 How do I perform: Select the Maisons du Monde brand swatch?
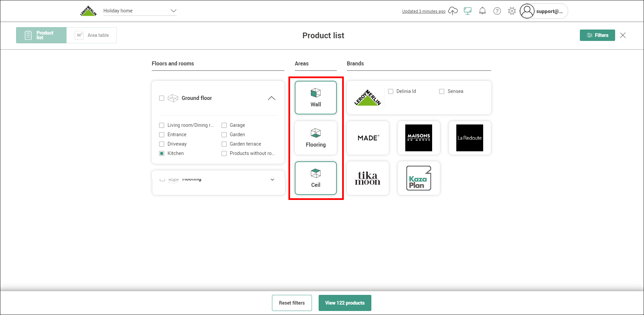pos(418,138)
